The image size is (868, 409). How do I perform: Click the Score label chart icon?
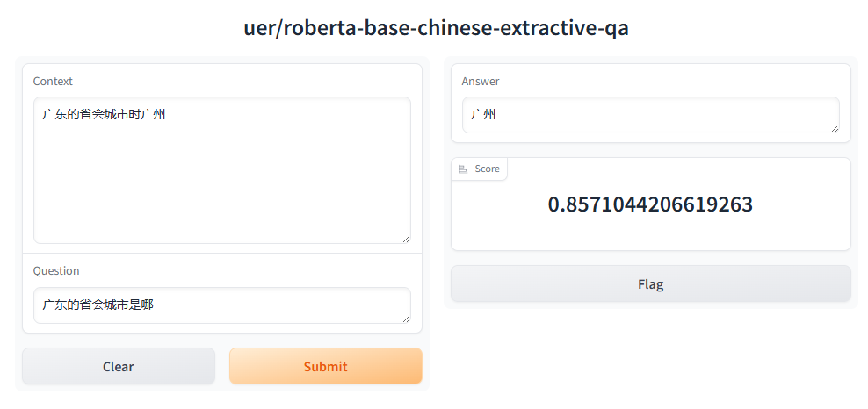tap(463, 169)
